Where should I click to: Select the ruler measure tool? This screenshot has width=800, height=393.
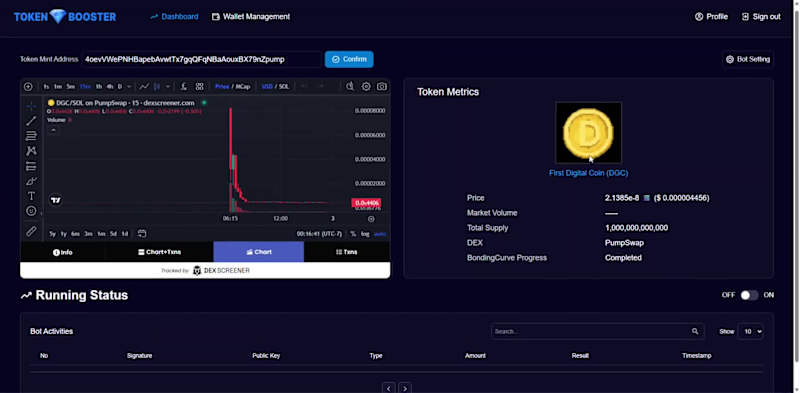(x=31, y=231)
